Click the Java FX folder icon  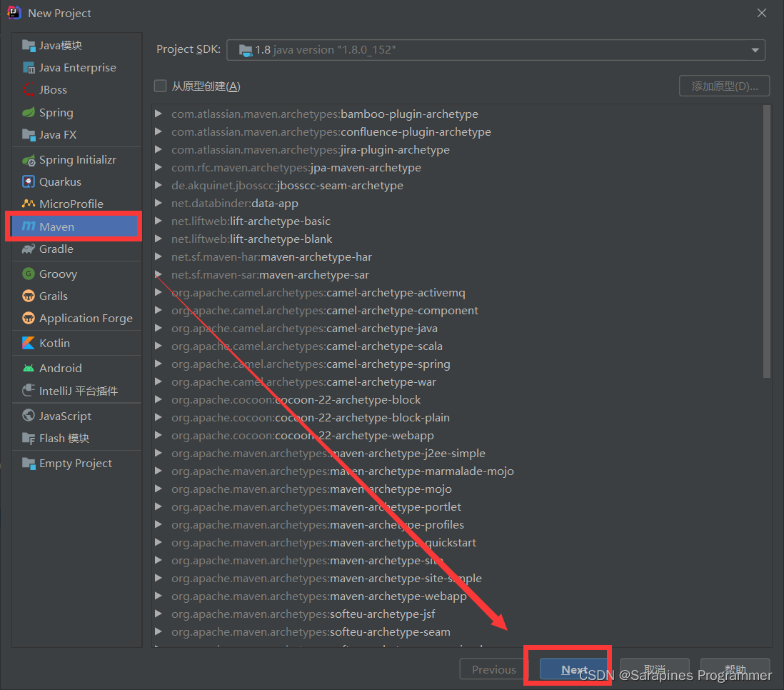coord(29,134)
